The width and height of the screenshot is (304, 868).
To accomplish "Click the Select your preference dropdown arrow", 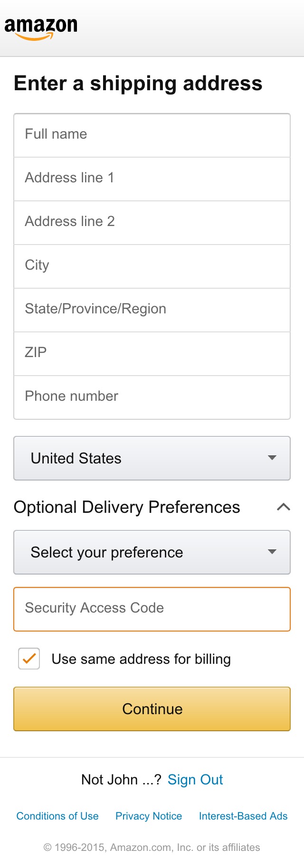I will 272,552.
